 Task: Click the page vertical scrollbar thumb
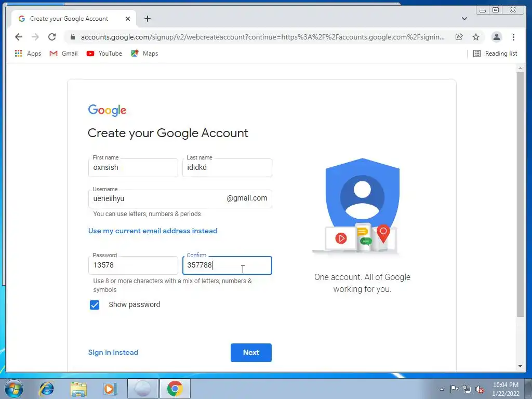coord(520,194)
